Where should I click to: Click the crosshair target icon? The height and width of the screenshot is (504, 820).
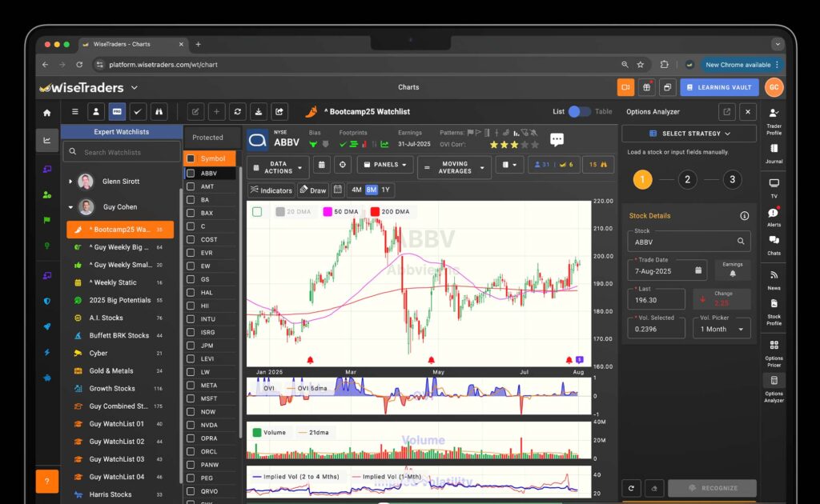click(343, 165)
